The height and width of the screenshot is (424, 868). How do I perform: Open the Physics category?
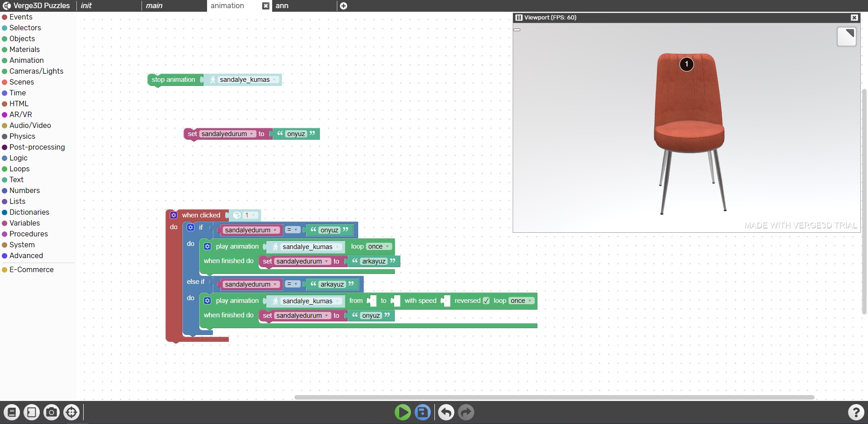pos(22,136)
